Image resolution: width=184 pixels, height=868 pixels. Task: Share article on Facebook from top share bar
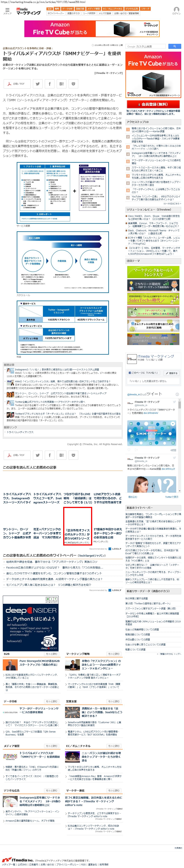(x=50, y=84)
